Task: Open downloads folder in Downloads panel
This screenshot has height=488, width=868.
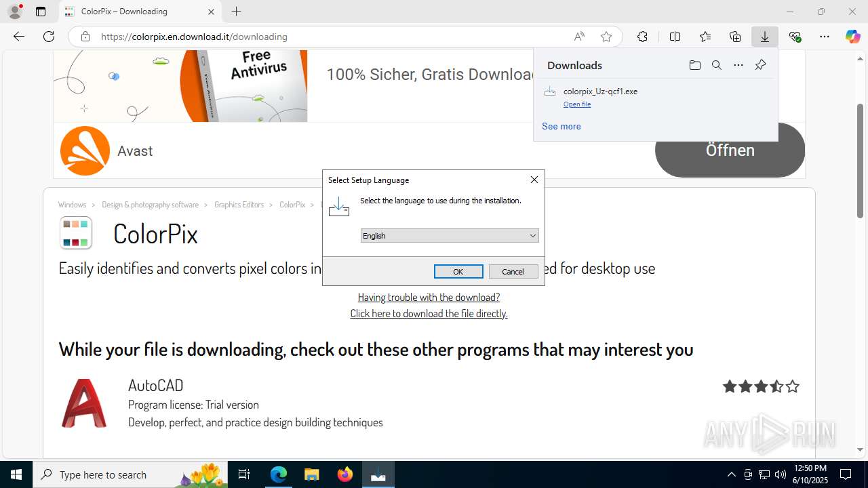Action: pyautogui.click(x=694, y=65)
